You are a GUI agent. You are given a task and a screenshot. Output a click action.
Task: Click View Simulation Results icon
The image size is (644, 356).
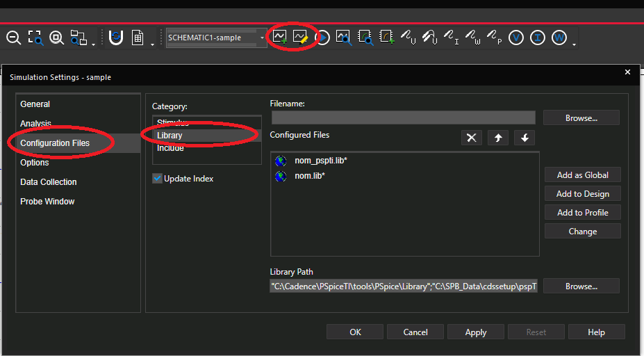pyautogui.click(x=343, y=38)
